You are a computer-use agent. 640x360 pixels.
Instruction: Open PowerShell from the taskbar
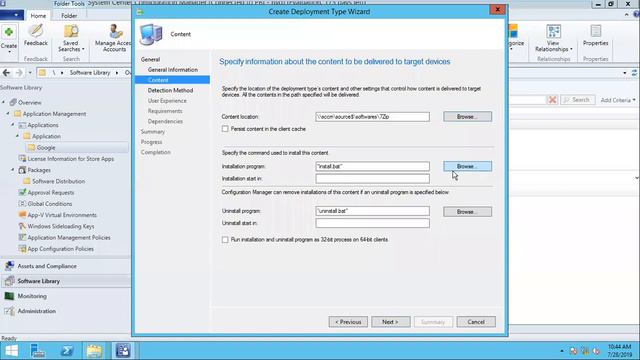[x=67, y=351]
